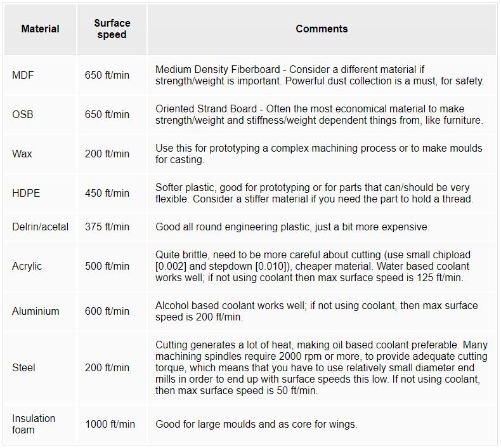Viewport: 501px width, 448px height.
Task: Click the Comments column header
Action: (322, 29)
